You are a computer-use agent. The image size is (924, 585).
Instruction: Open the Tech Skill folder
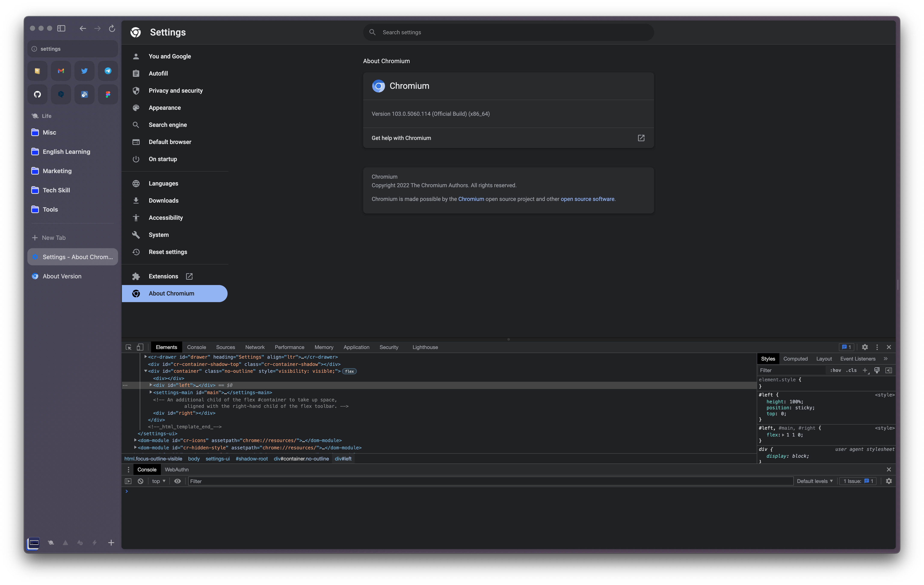(x=73, y=190)
